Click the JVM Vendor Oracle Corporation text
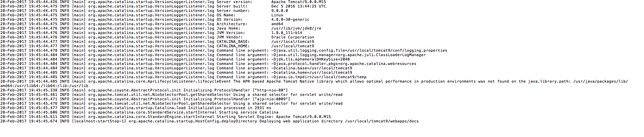The height and width of the screenshot is (137, 644). click(293, 37)
